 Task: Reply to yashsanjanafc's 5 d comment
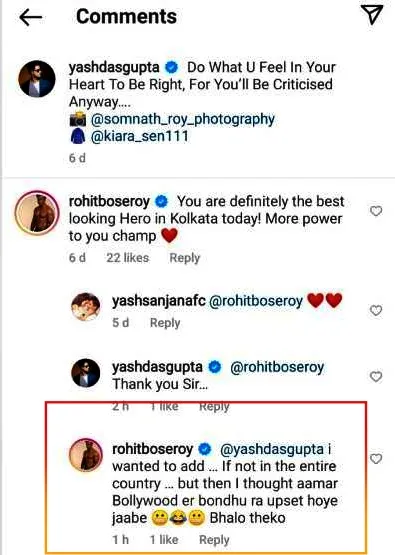click(165, 323)
